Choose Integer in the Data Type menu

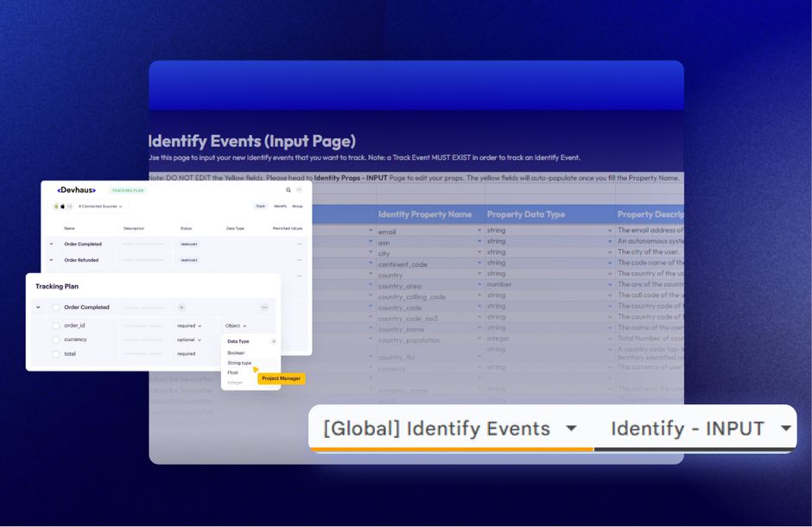pos(235,383)
